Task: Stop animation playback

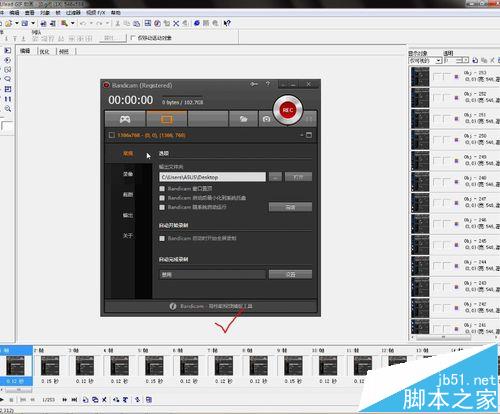Action: [11, 399]
